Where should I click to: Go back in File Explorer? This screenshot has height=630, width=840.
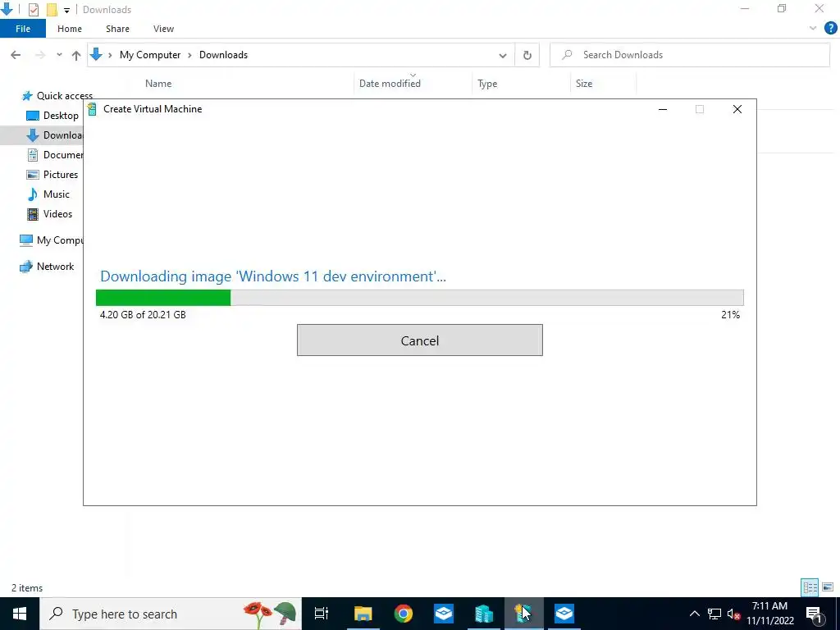16,55
